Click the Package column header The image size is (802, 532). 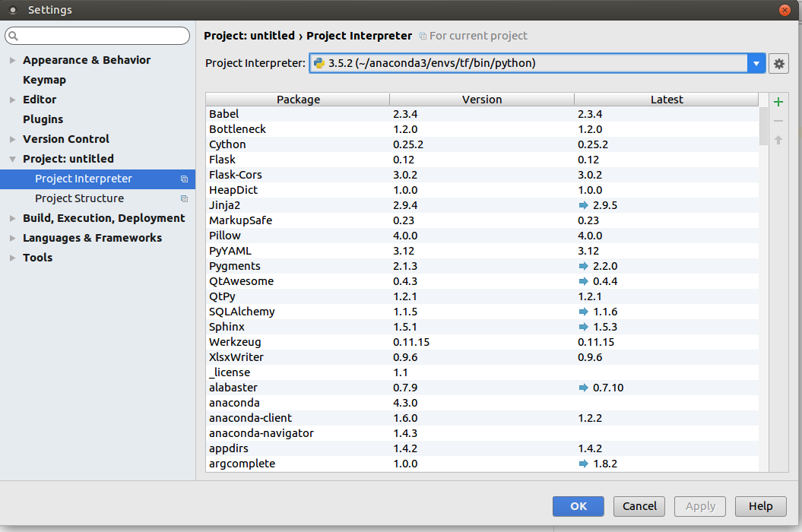tap(298, 100)
